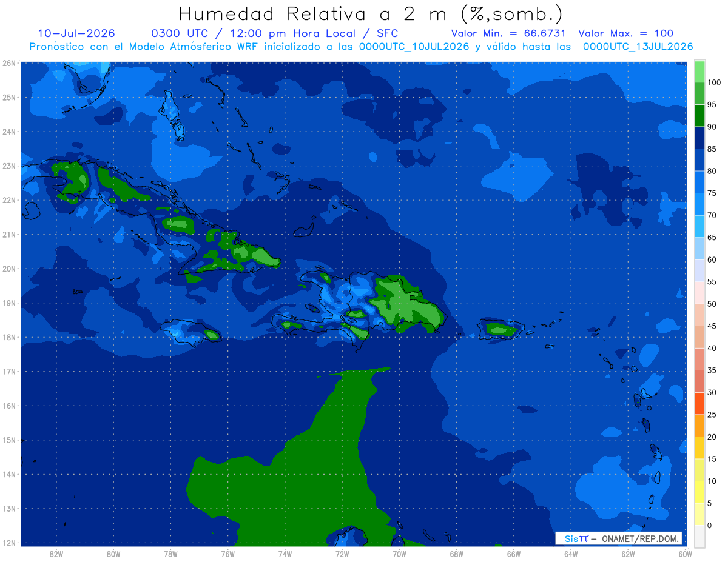Click the dark green 90–95 legend swatch

[x=699, y=115]
